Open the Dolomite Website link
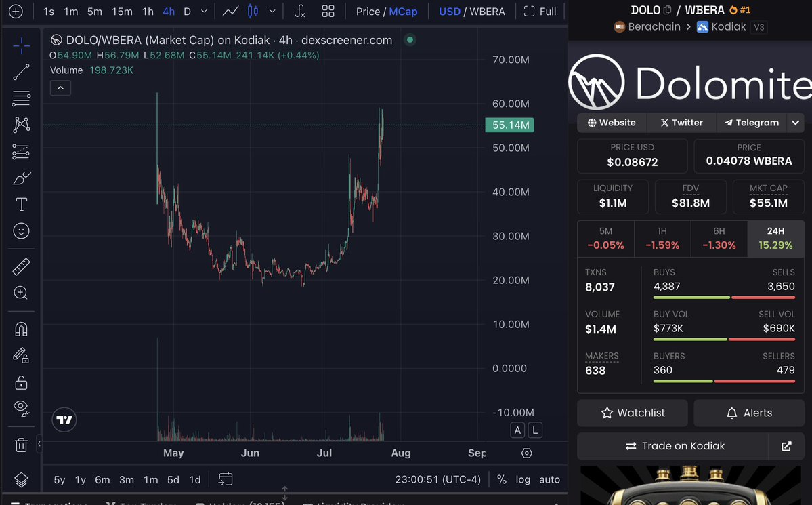The height and width of the screenshot is (505, 812). pyautogui.click(x=612, y=123)
